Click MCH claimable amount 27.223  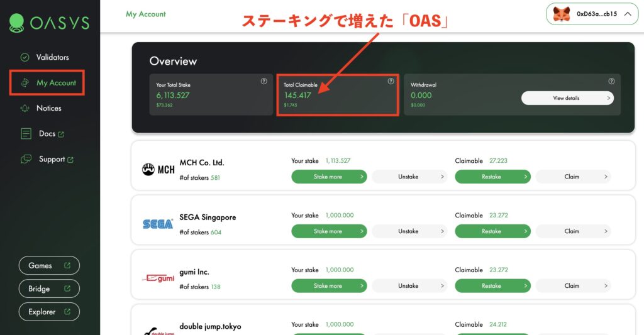498,161
